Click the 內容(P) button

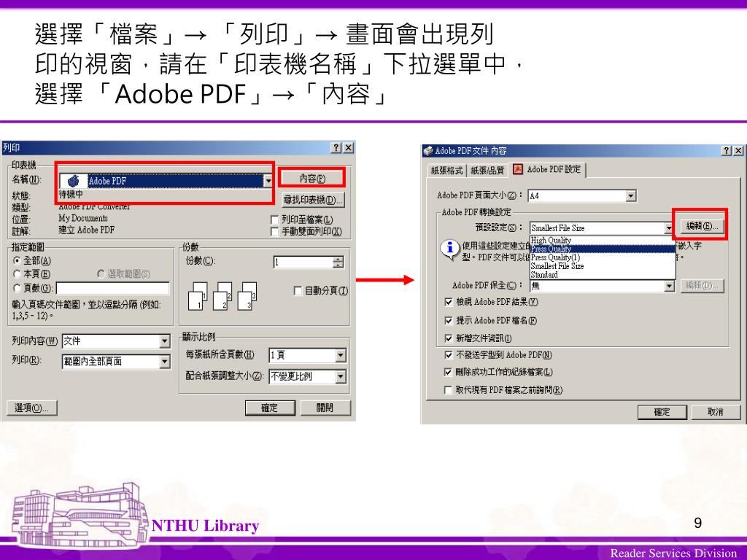[312, 179]
